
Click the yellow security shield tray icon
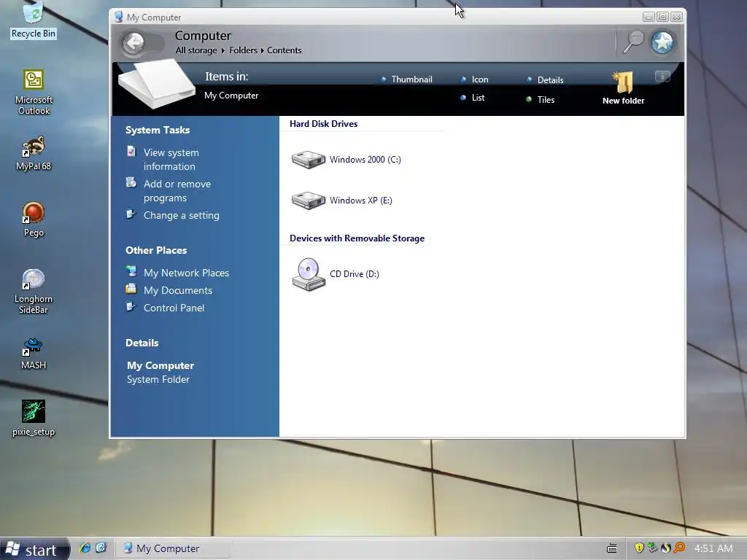coord(639,548)
